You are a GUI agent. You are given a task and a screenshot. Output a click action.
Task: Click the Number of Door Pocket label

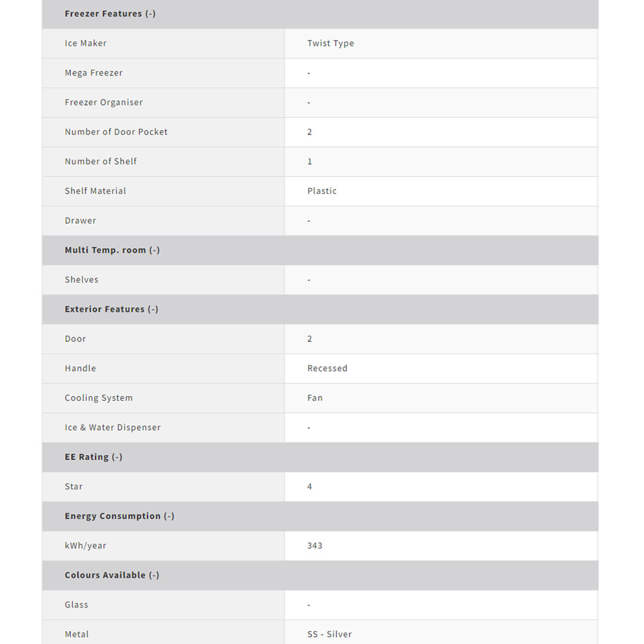(116, 132)
